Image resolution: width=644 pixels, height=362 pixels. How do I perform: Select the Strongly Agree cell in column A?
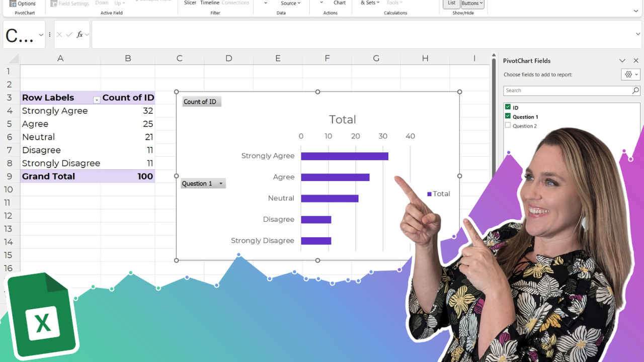60,111
